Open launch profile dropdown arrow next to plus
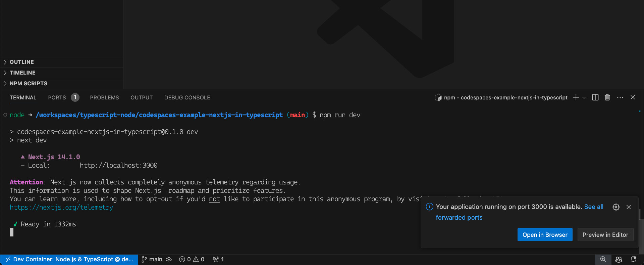This screenshot has height=265, width=644. [584, 98]
